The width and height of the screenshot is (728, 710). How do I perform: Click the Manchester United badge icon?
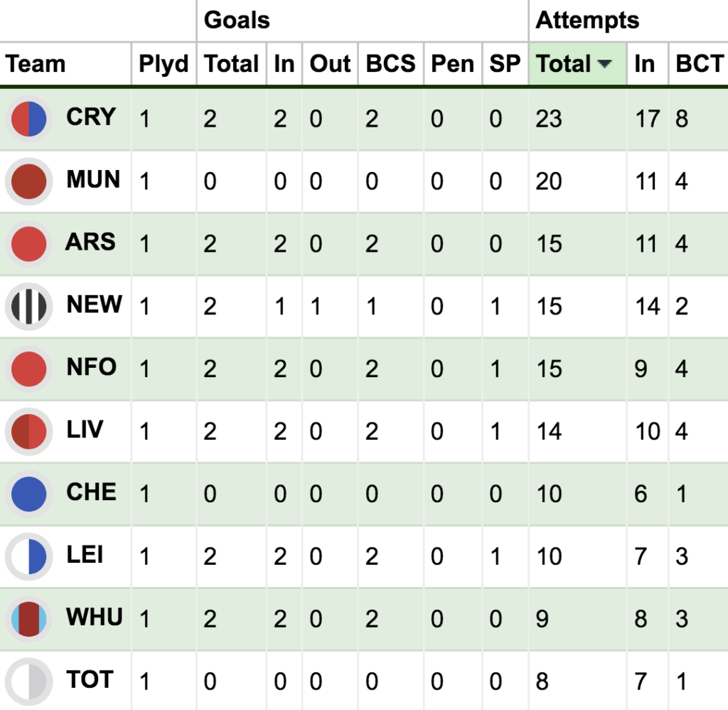pyautogui.click(x=28, y=181)
